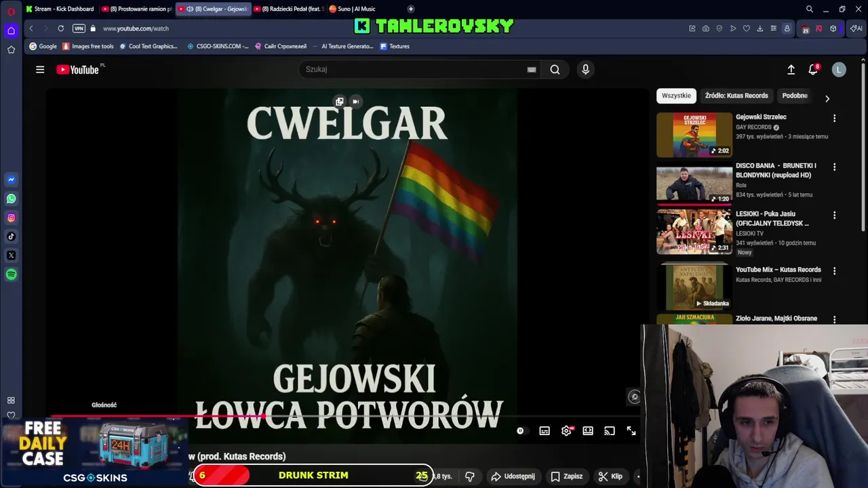Open the subtitles captions control in the player
Screen dimensions: 868x488
point(545,431)
